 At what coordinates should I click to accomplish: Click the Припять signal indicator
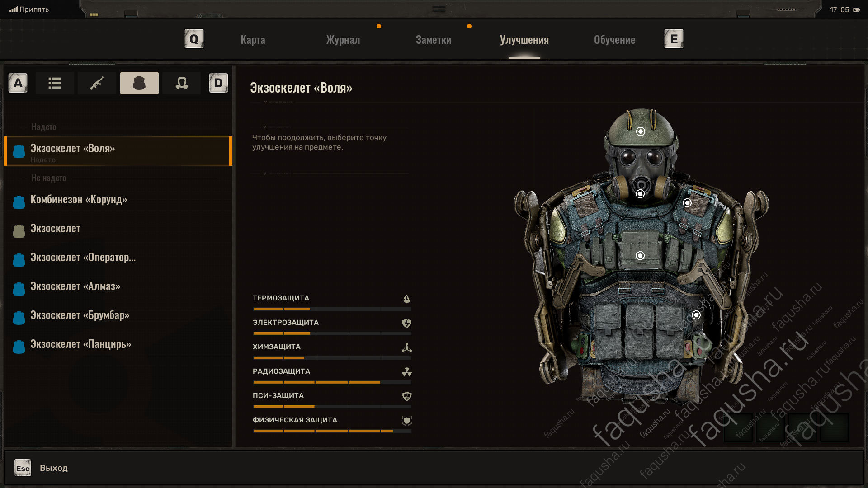29,9
